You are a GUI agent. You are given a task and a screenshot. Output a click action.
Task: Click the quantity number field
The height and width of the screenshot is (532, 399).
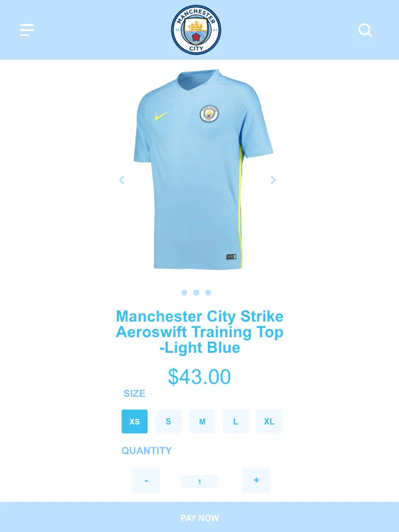point(199,482)
